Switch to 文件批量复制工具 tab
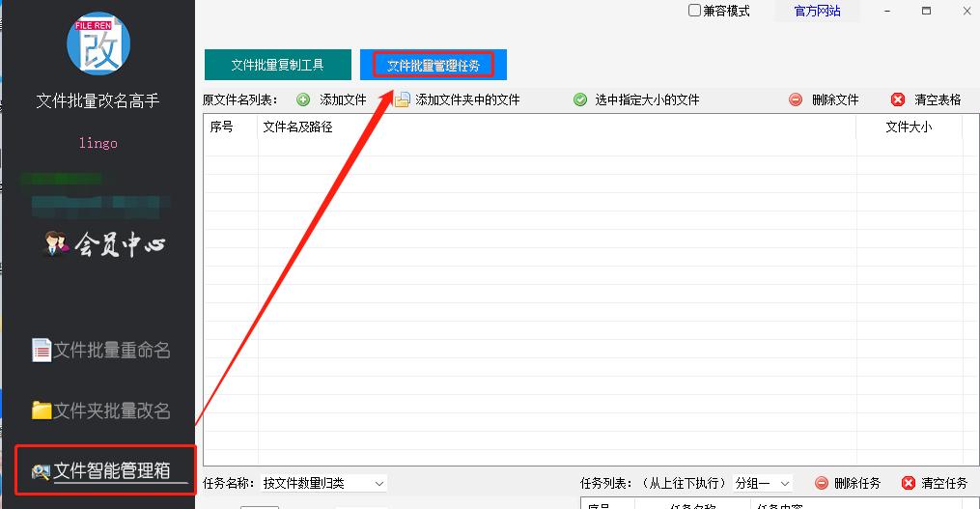This screenshot has width=980, height=509. (x=277, y=65)
